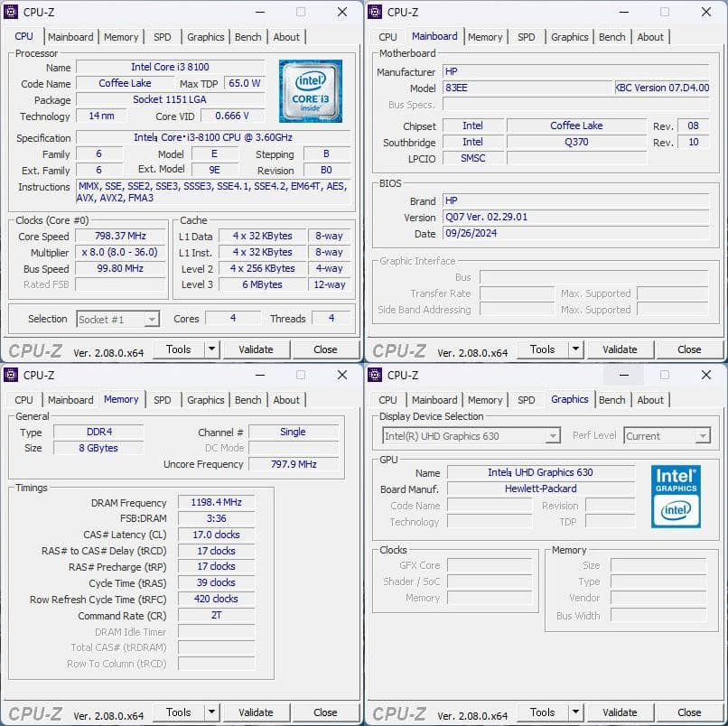Click the Intel Core i3 logo badge
Screen dimensions: 728x726
click(312, 92)
